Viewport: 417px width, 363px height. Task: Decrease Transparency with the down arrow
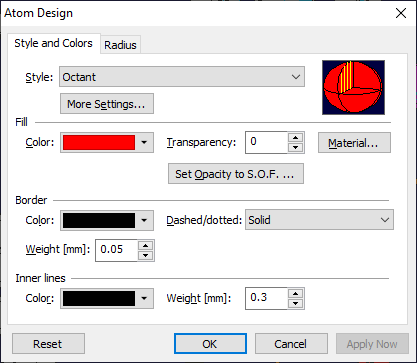click(295, 147)
